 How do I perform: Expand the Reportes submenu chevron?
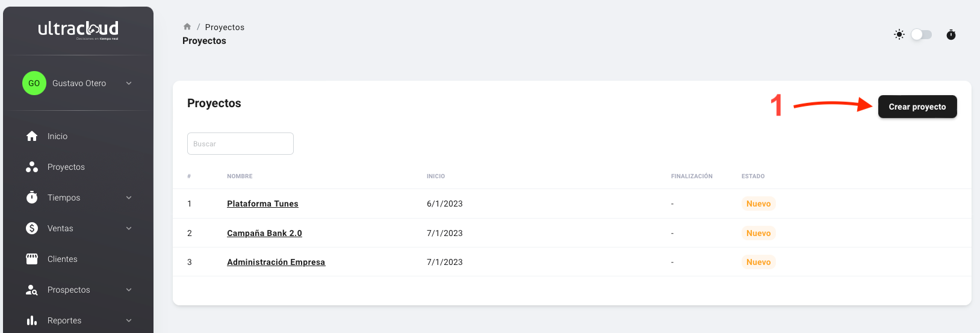click(129, 320)
